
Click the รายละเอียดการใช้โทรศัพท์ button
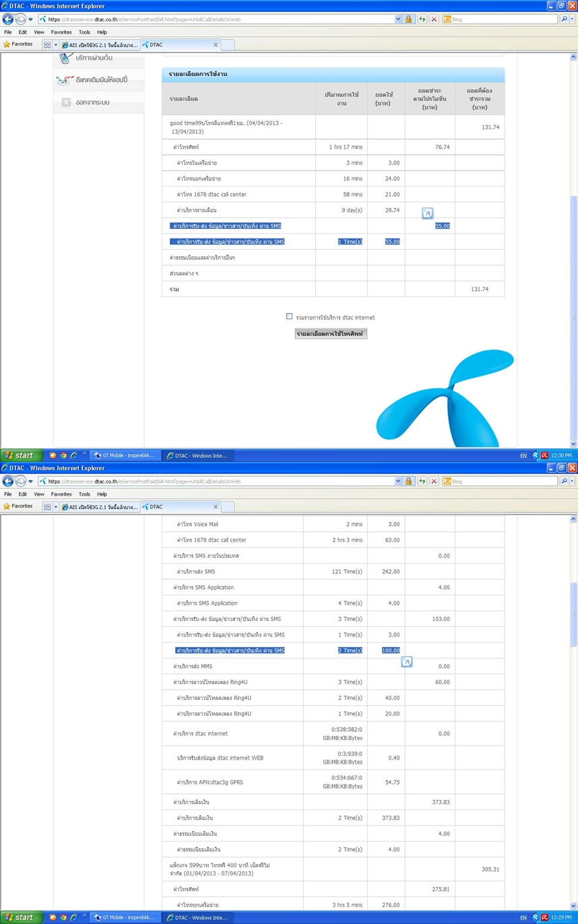(x=331, y=333)
